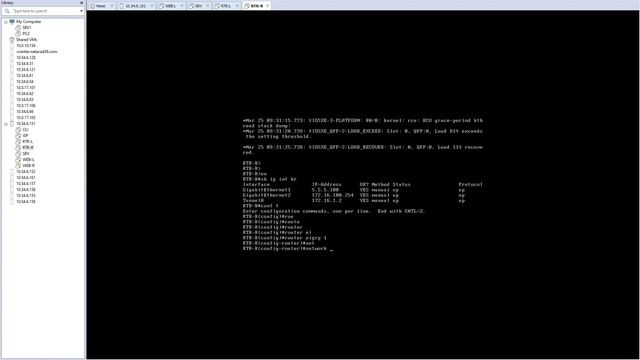Click the ISP VM icon in tree

[x=18, y=136]
